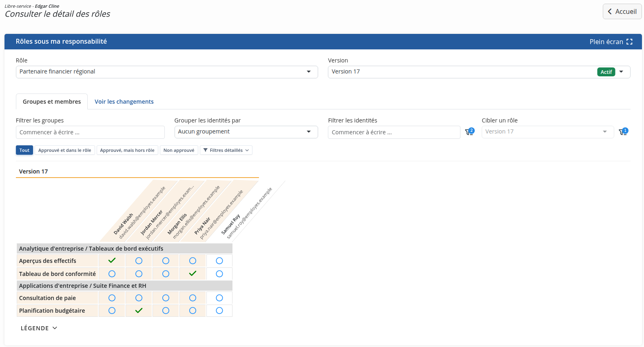Open the Grouper les identités par dropdown

pos(246,132)
